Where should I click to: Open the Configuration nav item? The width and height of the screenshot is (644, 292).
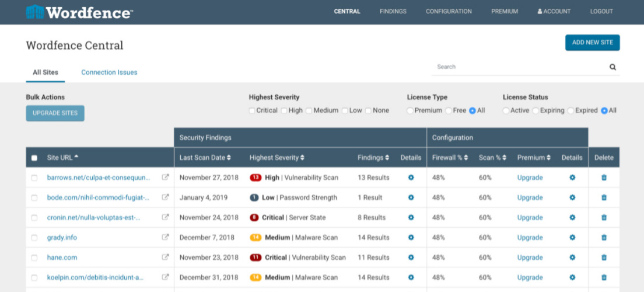point(449,12)
